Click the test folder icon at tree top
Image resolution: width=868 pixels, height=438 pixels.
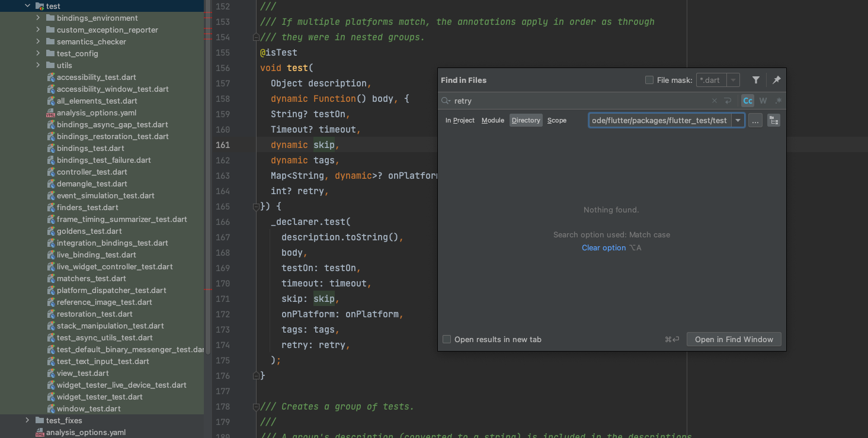(40, 6)
